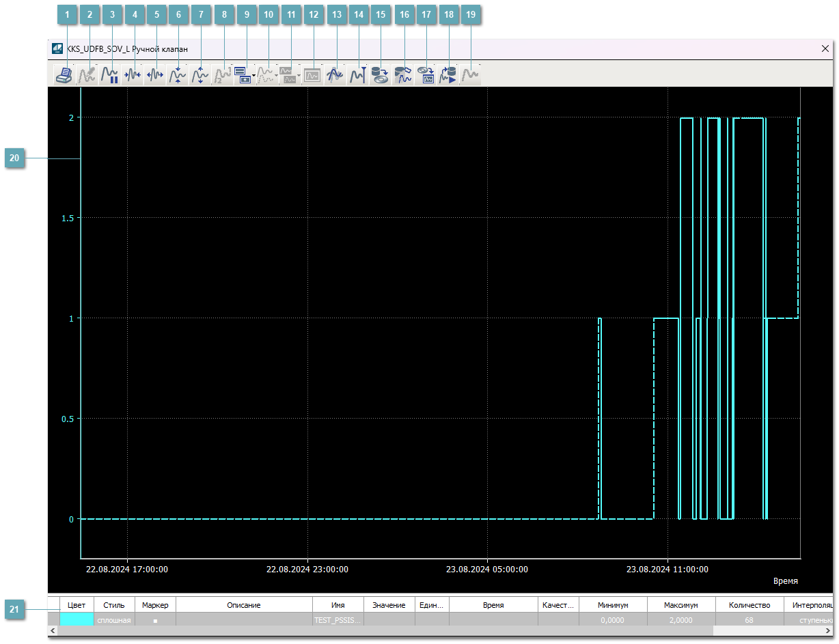
Task: Pause the trend graph updating
Action: pyautogui.click(x=109, y=75)
